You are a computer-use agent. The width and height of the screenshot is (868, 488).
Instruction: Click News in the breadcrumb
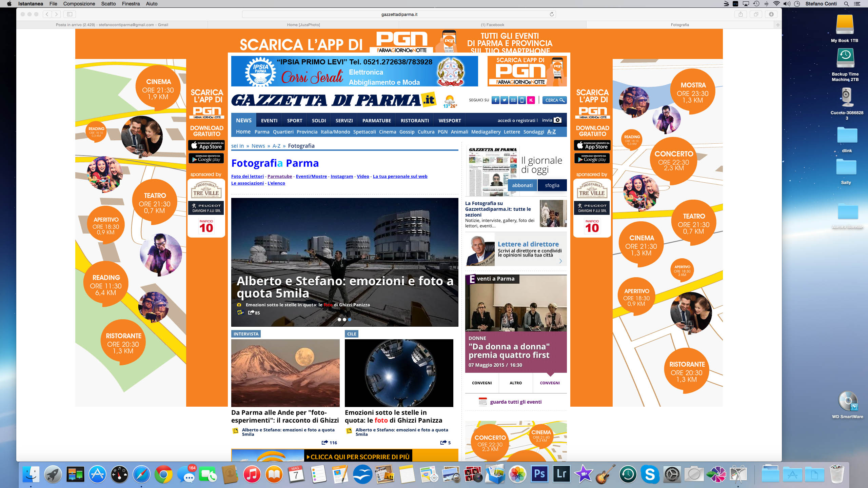point(258,146)
